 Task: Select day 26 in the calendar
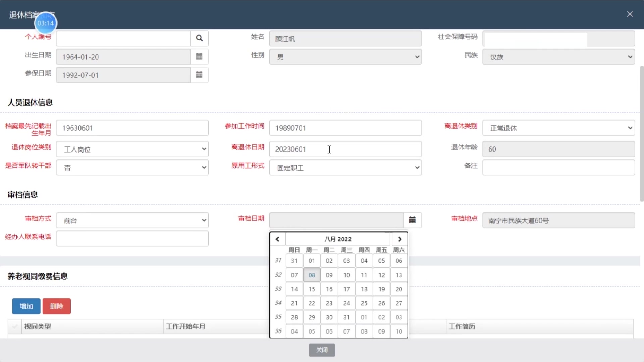click(381, 303)
